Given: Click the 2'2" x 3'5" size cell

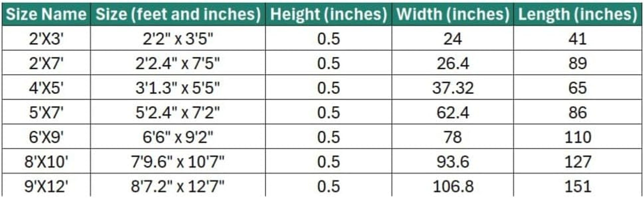Looking at the screenshot, I should 178,39.
